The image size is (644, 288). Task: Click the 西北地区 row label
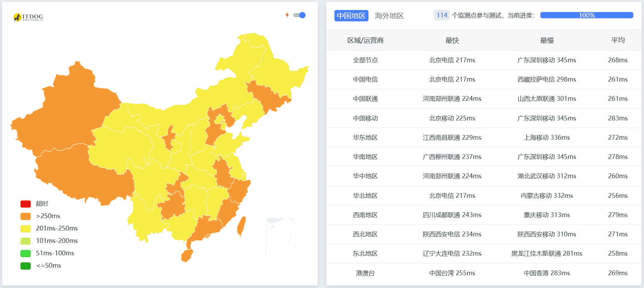coord(365,234)
